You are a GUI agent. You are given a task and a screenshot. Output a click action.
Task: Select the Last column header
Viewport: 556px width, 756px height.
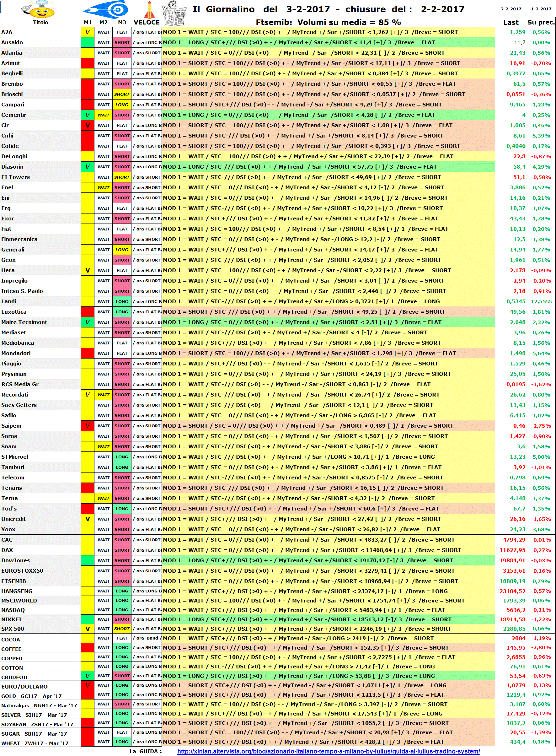point(511,22)
